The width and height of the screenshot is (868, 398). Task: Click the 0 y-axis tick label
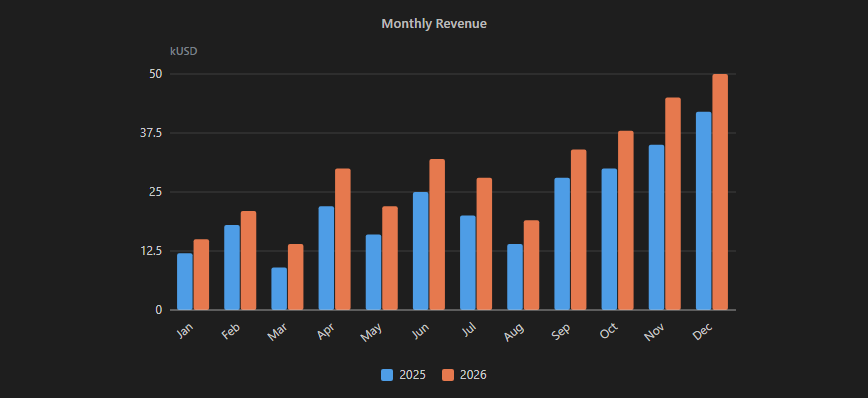coord(159,310)
